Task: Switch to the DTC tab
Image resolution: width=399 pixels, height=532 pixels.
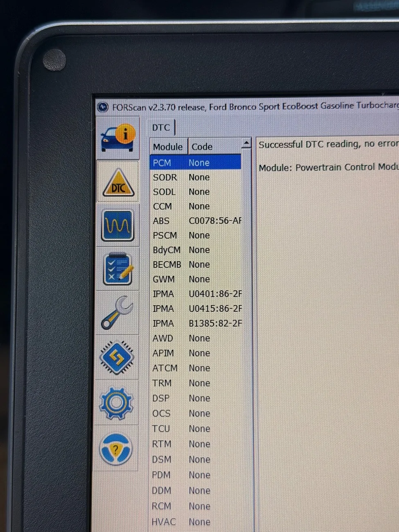Action: point(161,128)
